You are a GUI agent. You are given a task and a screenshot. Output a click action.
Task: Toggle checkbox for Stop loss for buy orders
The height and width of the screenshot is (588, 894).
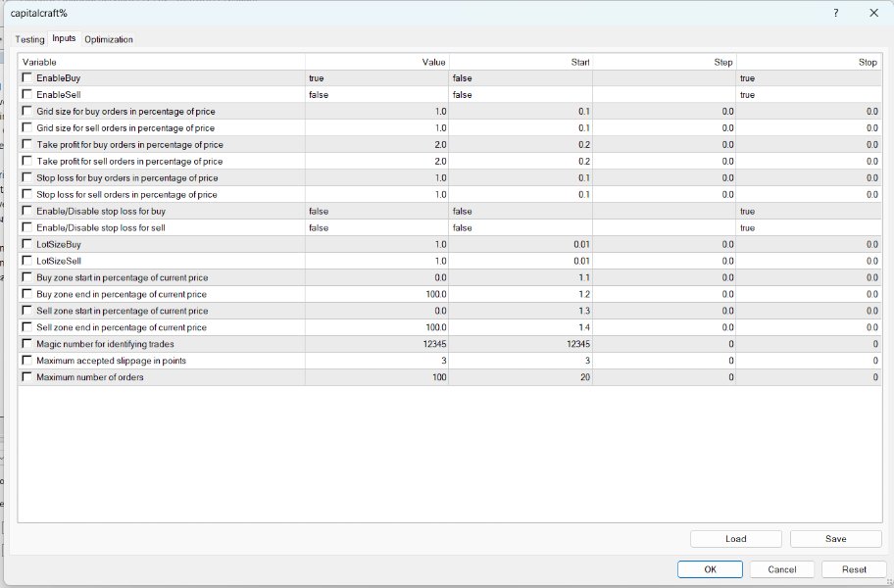26,177
